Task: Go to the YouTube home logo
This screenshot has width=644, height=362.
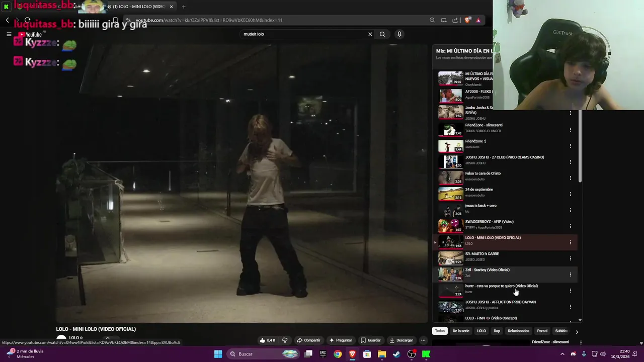Action: (x=30, y=35)
